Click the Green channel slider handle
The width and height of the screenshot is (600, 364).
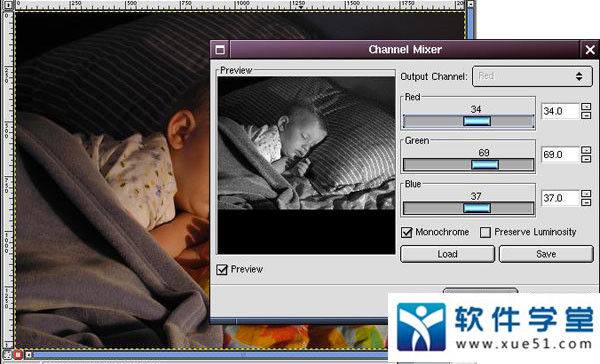click(485, 165)
